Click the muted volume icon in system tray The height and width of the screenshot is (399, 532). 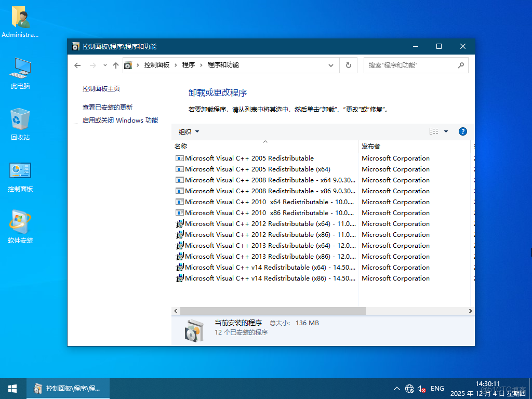422,388
